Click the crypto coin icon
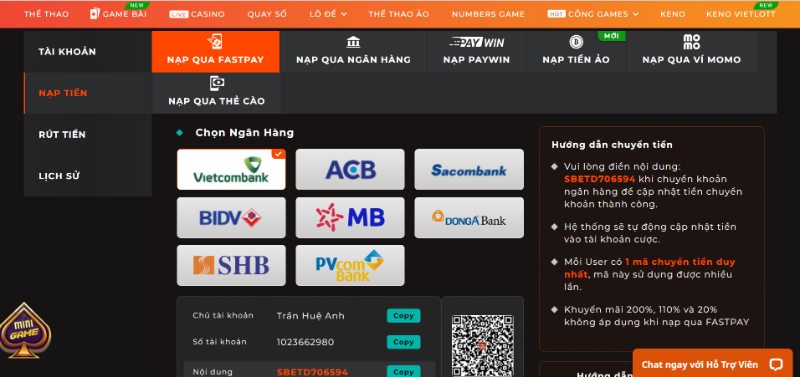Image resolution: width=800 pixels, height=377 pixels. point(576,42)
